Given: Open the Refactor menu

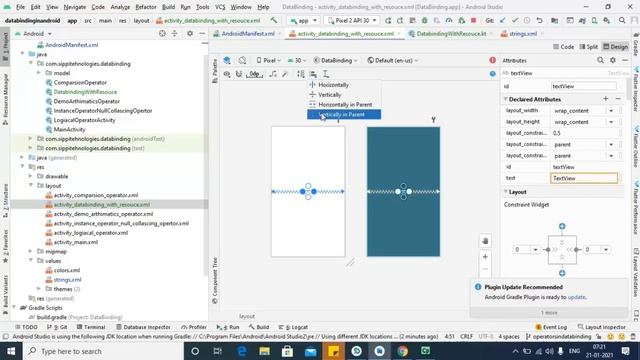Looking at the screenshot, I should point(146,7).
